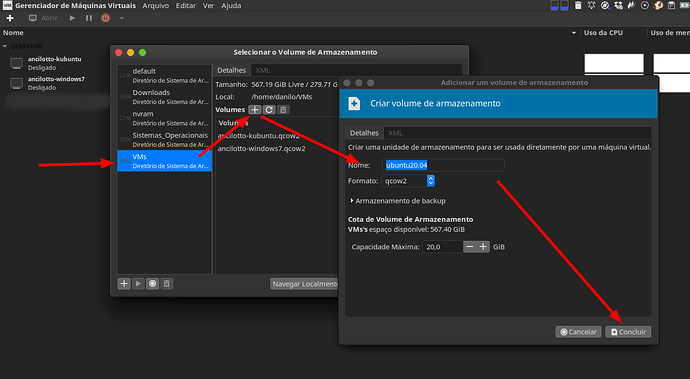The height and width of the screenshot is (379, 690).
Task: Click the Concluir button
Action: click(628, 332)
